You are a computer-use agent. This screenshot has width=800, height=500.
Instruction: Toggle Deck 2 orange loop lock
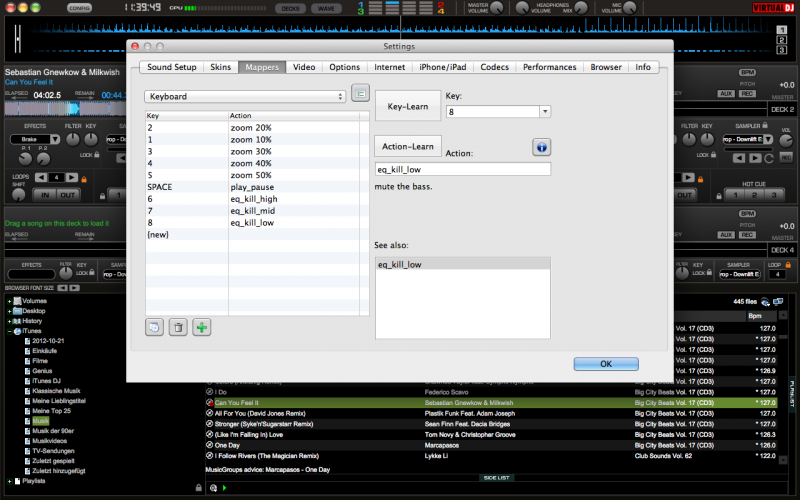[x=701, y=179]
